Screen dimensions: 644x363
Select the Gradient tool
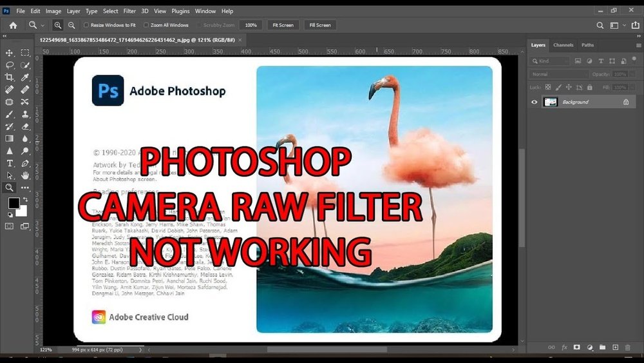tap(9, 139)
